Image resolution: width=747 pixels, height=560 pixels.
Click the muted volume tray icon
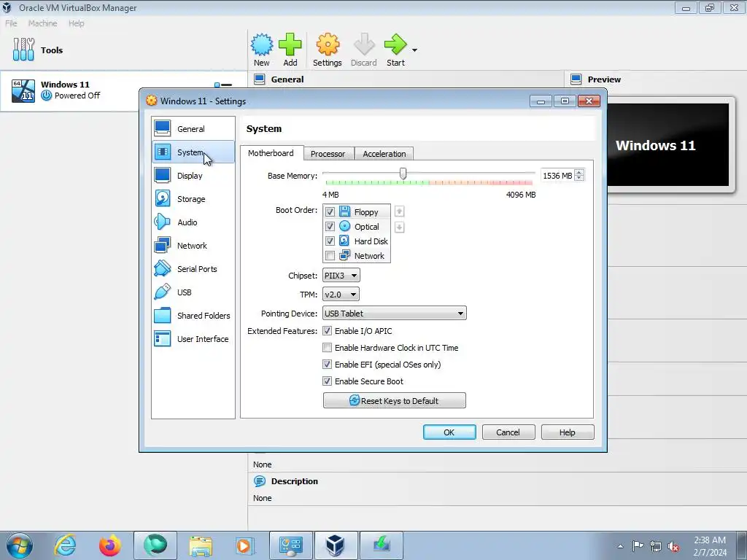(673, 546)
